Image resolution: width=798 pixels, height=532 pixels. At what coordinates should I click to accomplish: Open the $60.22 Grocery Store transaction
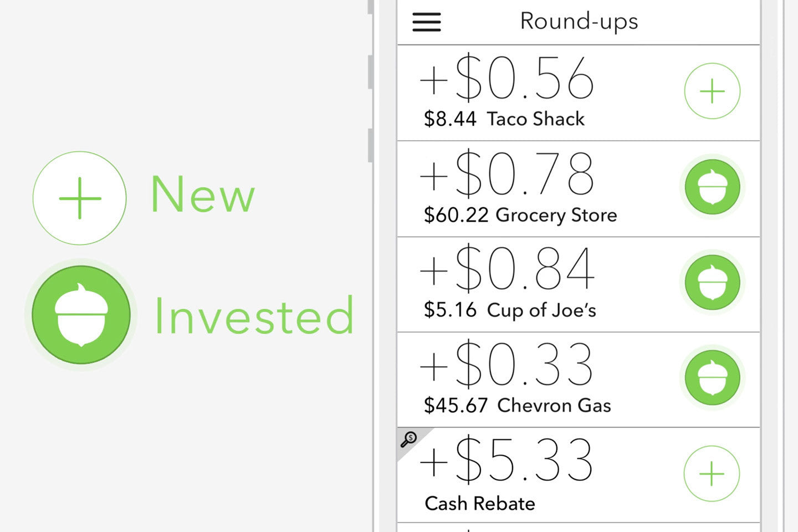(x=520, y=215)
